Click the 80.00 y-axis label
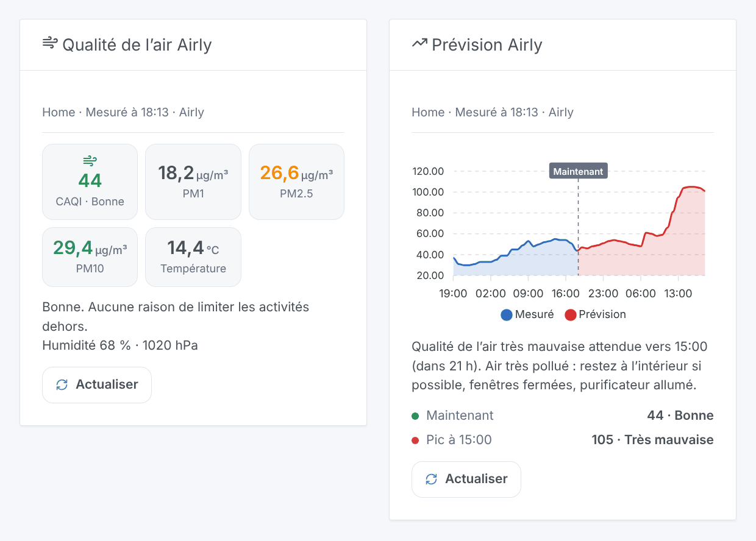The height and width of the screenshot is (541, 756). 430,213
